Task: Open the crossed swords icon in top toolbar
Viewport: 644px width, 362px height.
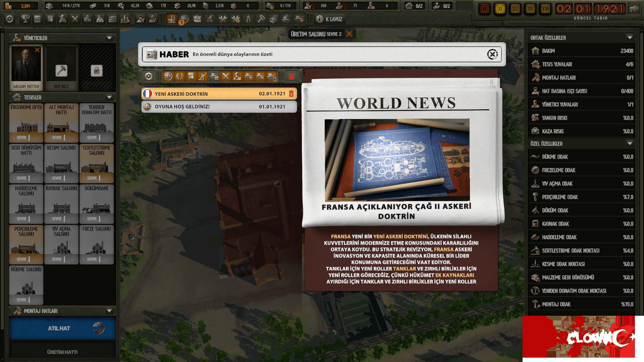Action: pyautogui.click(x=75, y=19)
